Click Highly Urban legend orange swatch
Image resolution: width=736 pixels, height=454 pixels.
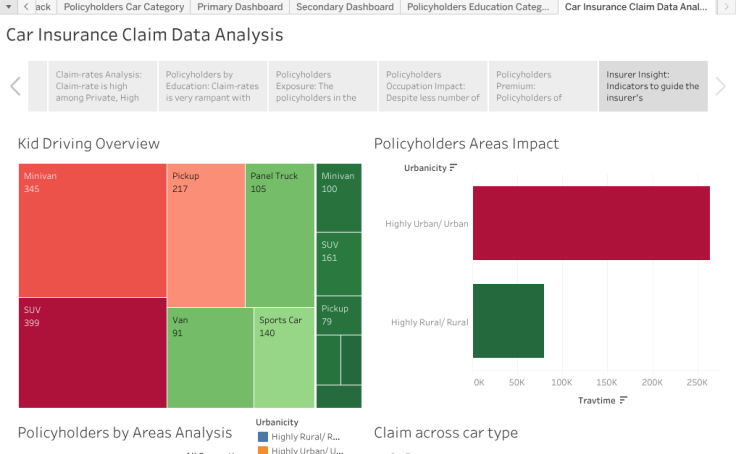coord(262,451)
